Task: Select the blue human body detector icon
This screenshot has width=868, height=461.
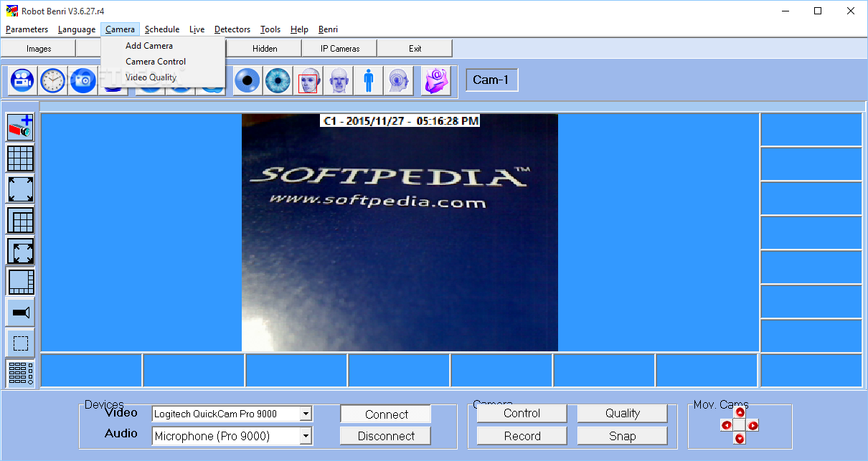Action: (368, 80)
